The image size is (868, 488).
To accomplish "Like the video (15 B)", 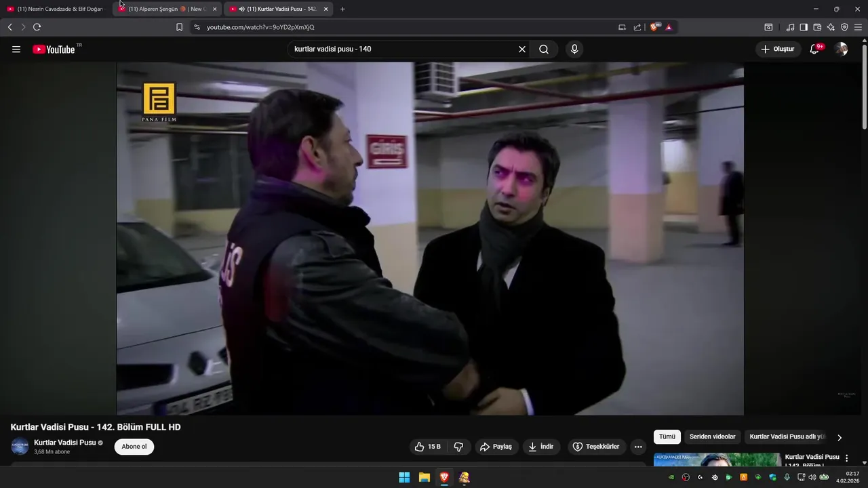I will 428,447.
